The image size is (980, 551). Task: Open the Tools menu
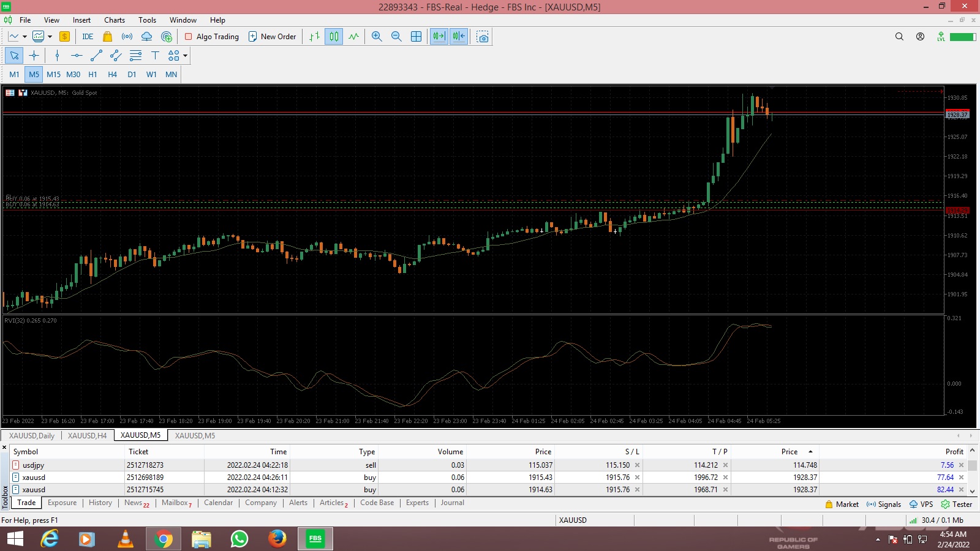click(x=147, y=20)
